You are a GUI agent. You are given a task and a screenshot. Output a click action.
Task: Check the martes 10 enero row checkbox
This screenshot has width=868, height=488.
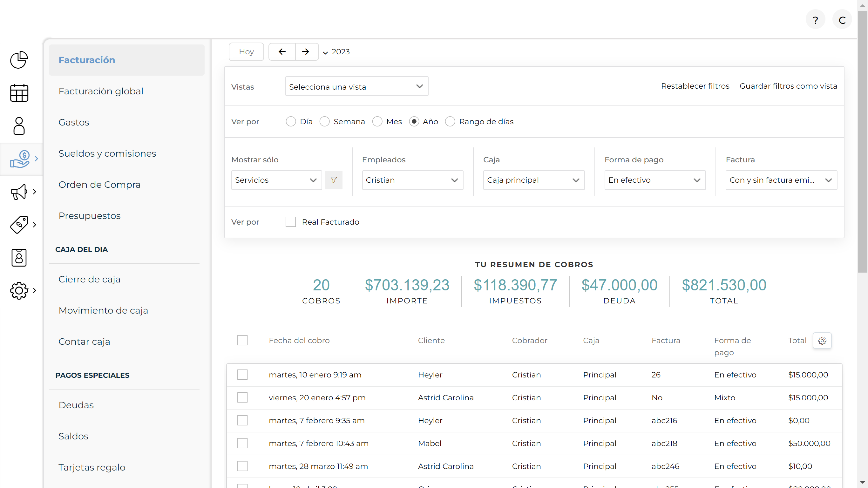pyautogui.click(x=242, y=375)
